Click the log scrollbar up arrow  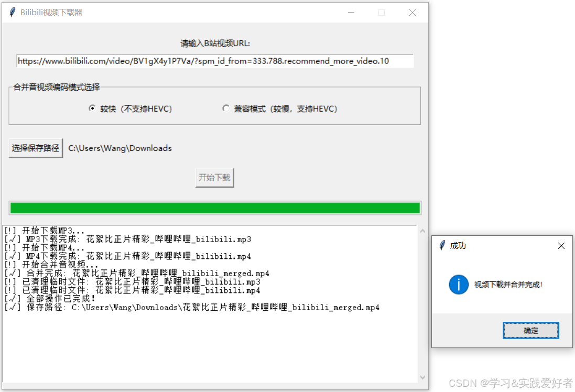click(x=422, y=231)
